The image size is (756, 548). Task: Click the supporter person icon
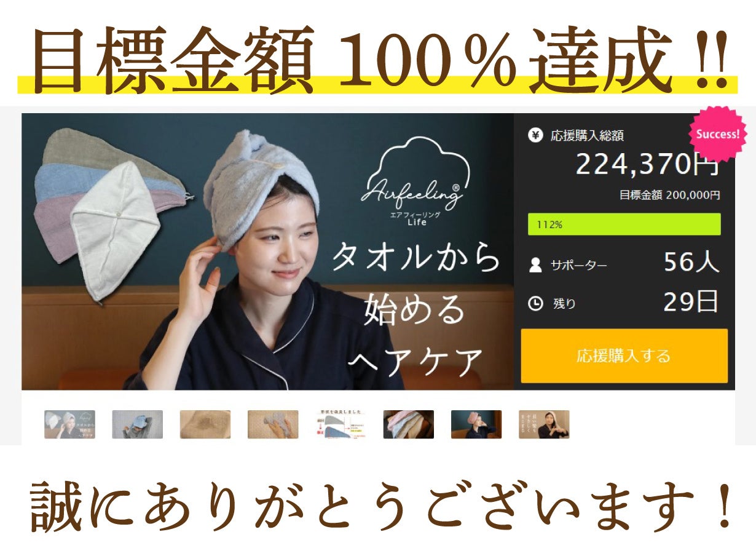pyautogui.click(x=535, y=265)
